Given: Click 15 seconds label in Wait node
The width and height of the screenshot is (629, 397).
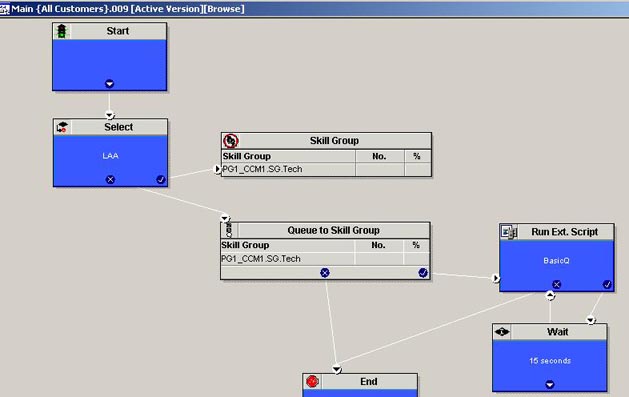Looking at the screenshot, I should [550, 361].
